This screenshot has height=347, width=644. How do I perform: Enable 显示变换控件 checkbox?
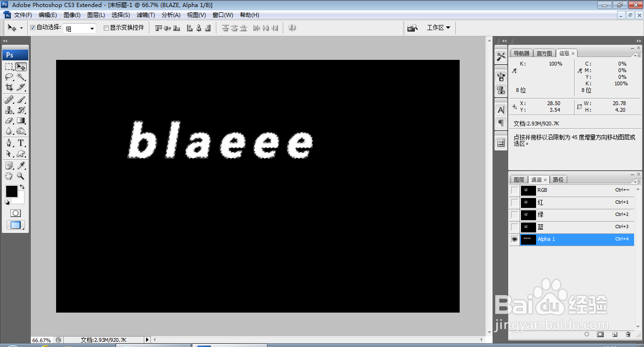click(106, 28)
